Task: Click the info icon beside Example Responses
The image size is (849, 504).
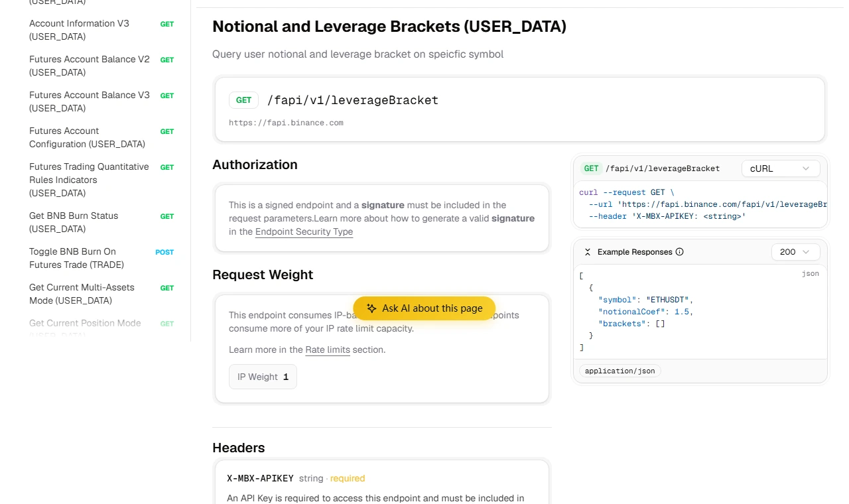Action: 679,252
